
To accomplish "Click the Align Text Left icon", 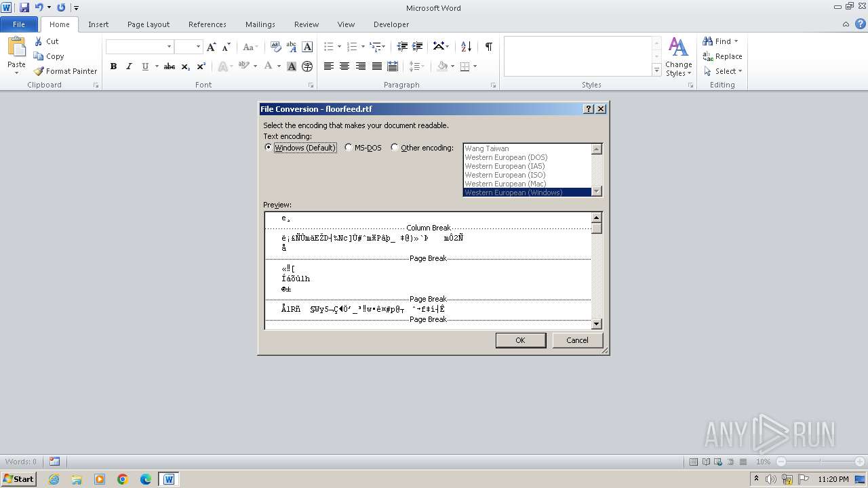I will (x=329, y=66).
